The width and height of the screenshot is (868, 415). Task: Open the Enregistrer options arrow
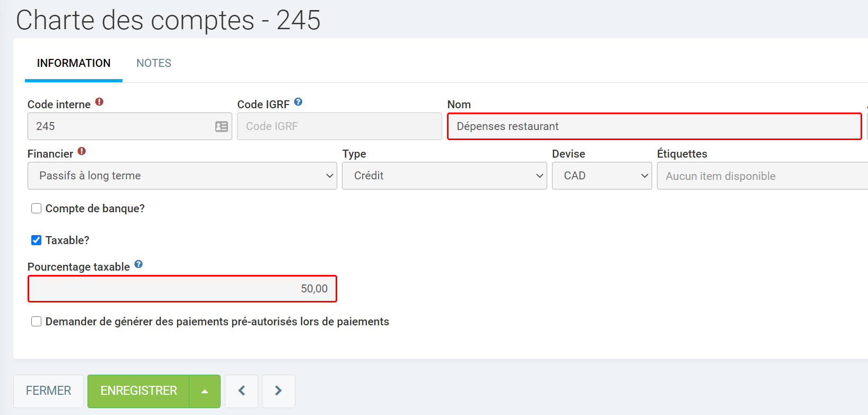[205, 391]
